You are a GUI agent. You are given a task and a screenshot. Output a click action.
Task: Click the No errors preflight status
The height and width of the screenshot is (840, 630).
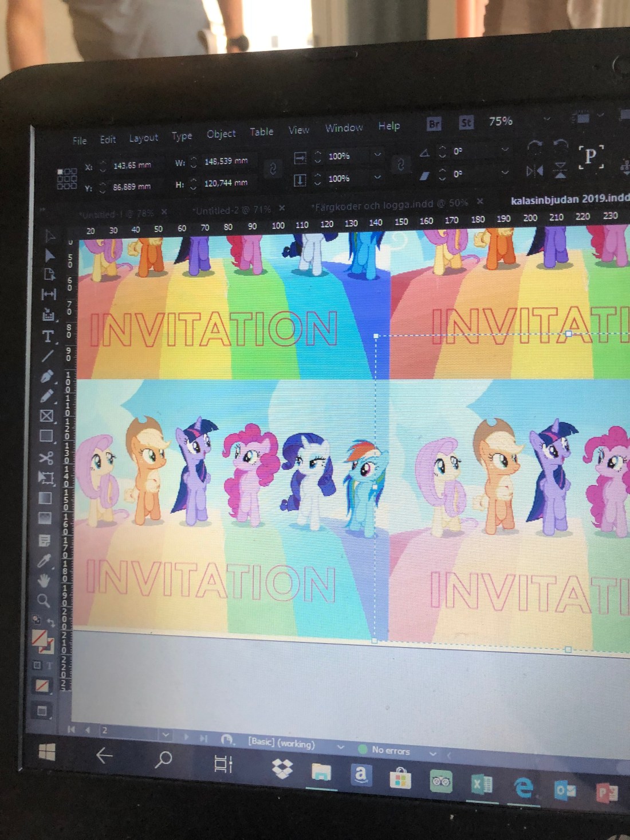point(390,750)
